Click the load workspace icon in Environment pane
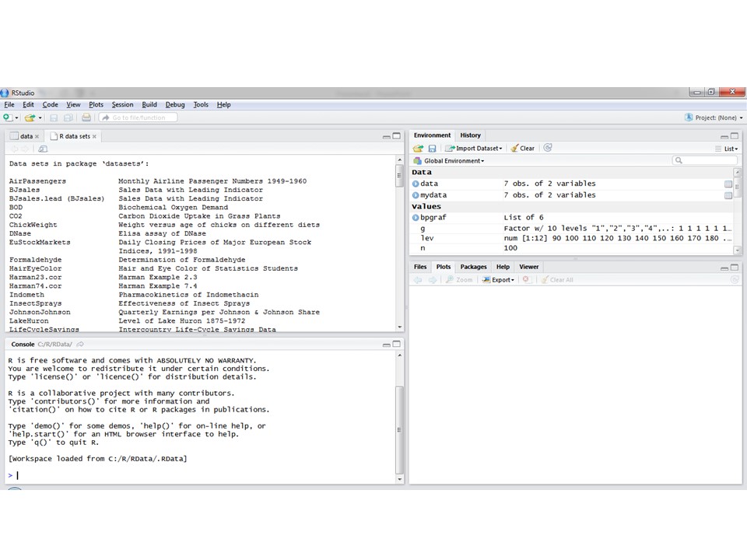This screenshot has width=747, height=560. pos(418,148)
